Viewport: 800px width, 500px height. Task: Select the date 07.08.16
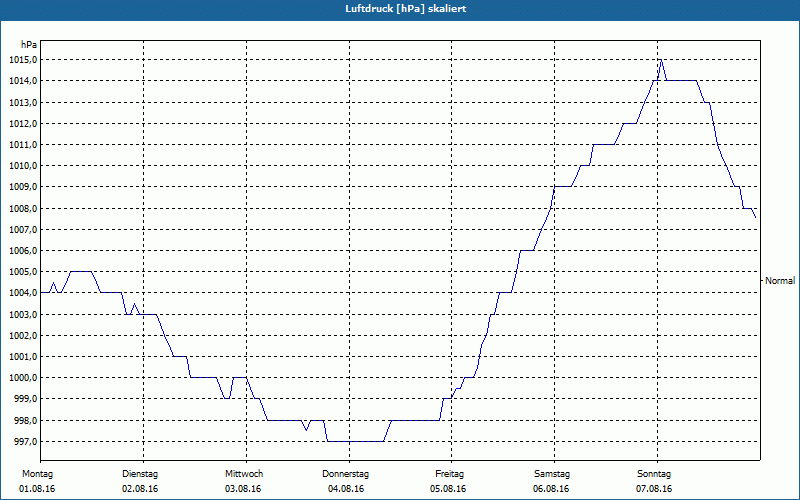654,489
